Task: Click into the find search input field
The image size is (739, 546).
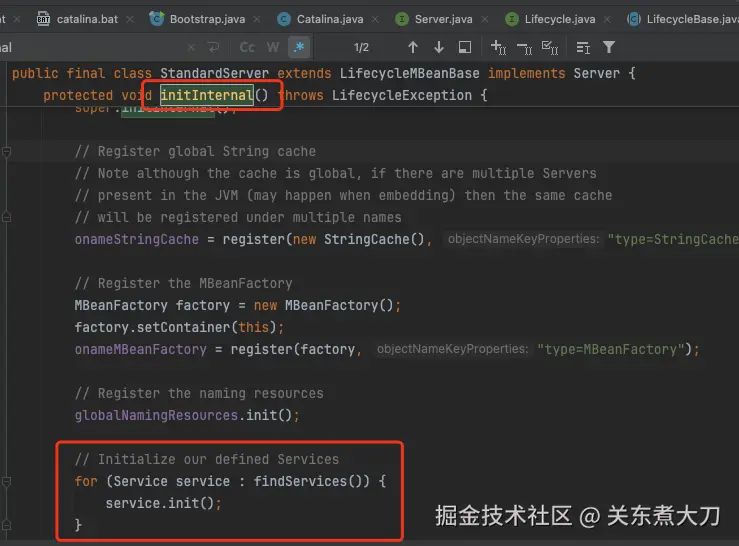Action: [x=92, y=48]
